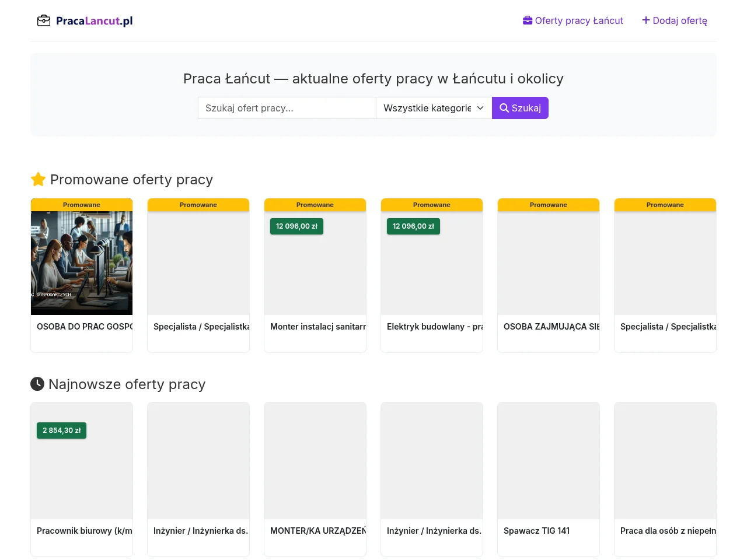Viewport: 747px width, 560px height.
Task: Open the Oferty pracy Łańcut menu link
Action: click(573, 20)
